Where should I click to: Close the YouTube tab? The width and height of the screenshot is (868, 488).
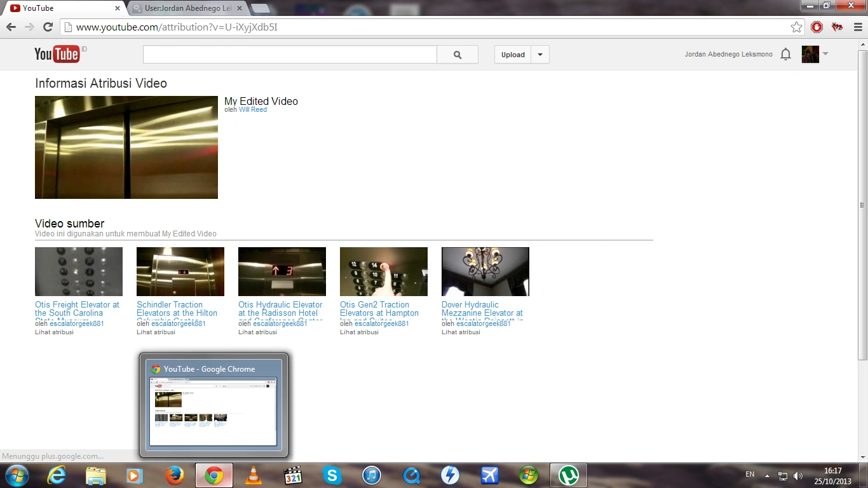click(118, 9)
